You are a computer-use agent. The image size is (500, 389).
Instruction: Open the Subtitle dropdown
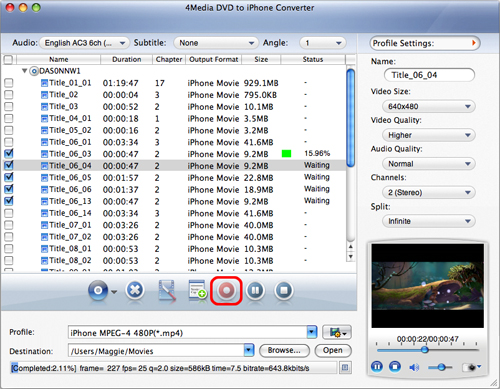[216, 43]
